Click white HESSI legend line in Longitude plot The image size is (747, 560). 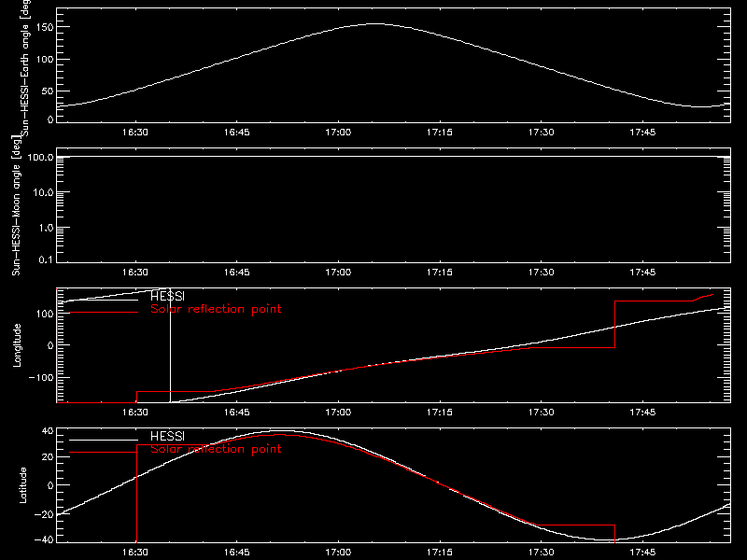[x=104, y=300]
